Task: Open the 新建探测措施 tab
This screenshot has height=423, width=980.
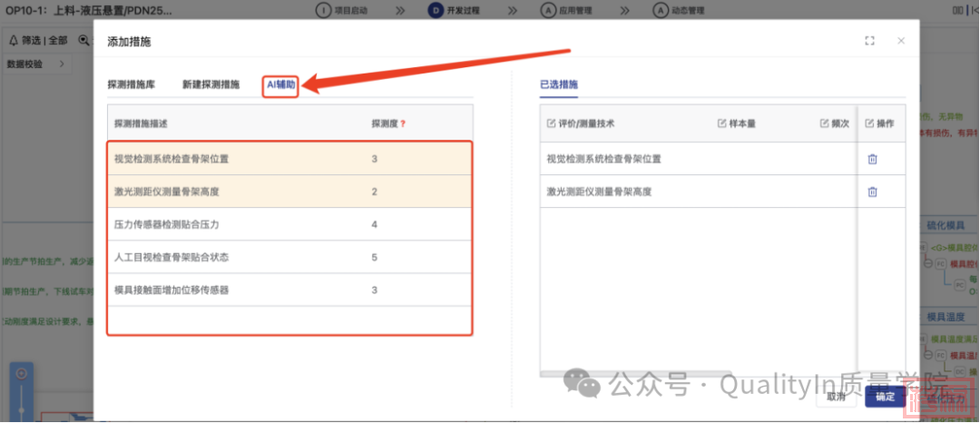Action: 211,84
